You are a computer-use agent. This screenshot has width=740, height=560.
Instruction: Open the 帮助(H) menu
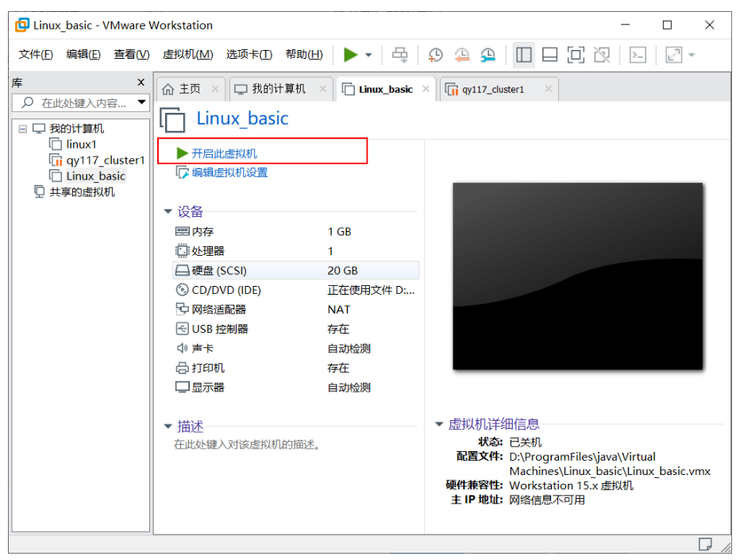click(x=304, y=55)
